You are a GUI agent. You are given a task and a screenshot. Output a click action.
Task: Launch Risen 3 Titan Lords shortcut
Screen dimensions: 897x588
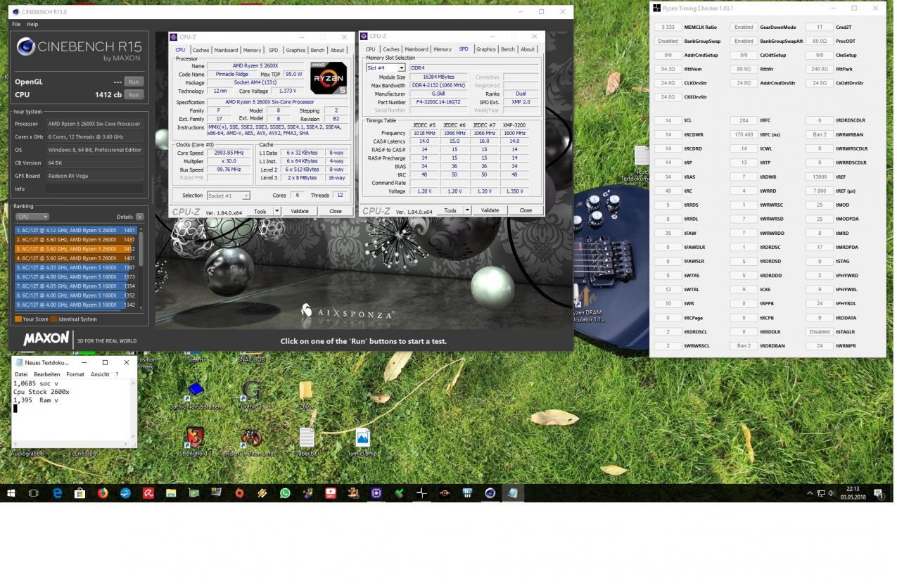pyautogui.click(x=250, y=442)
